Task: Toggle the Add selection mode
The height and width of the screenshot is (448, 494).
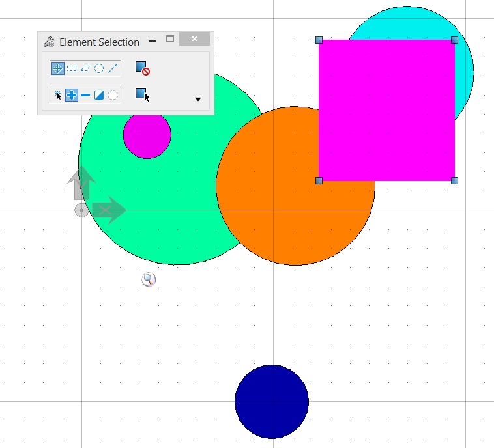Action: pyautogui.click(x=72, y=95)
